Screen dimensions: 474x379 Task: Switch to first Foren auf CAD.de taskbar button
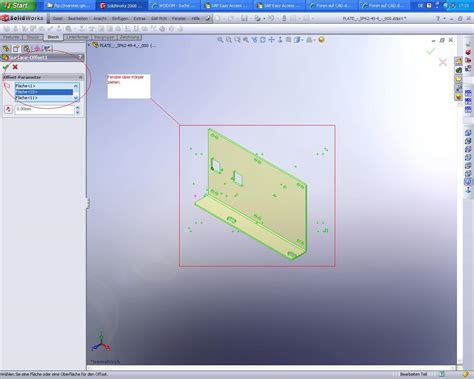click(332, 6)
